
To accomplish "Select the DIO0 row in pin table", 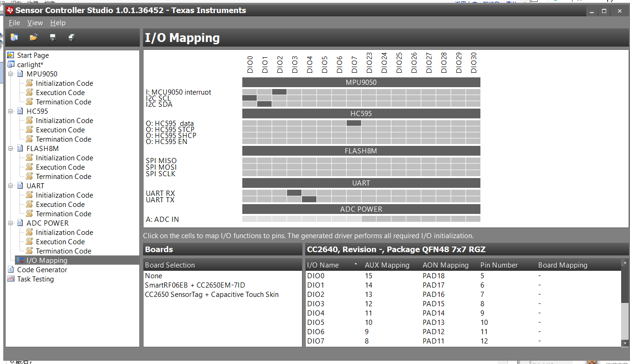I will click(x=464, y=276).
